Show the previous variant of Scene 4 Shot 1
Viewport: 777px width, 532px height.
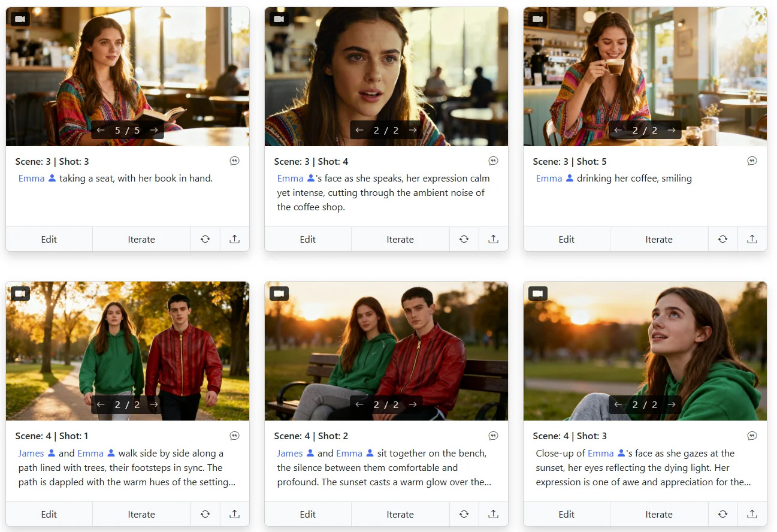coord(101,404)
